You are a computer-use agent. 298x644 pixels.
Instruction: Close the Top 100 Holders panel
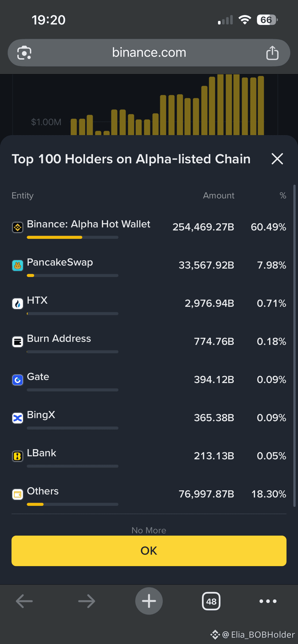[277, 158]
